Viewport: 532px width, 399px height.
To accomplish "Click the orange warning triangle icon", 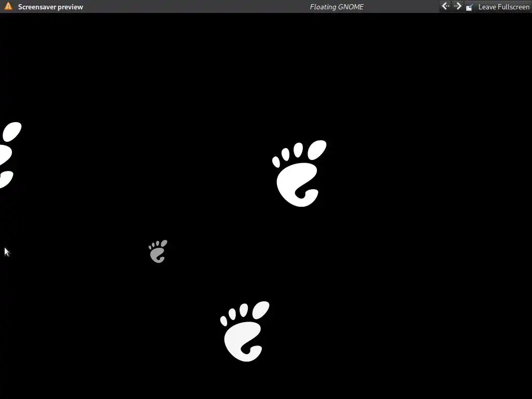I will (x=8, y=6).
